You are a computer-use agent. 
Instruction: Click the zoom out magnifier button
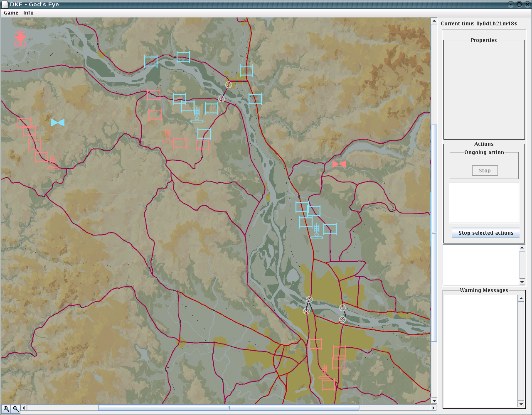pyautogui.click(x=16, y=409)
